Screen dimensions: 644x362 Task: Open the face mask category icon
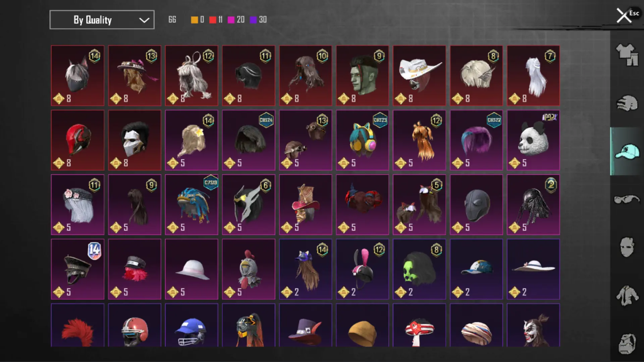coord(627,247)
